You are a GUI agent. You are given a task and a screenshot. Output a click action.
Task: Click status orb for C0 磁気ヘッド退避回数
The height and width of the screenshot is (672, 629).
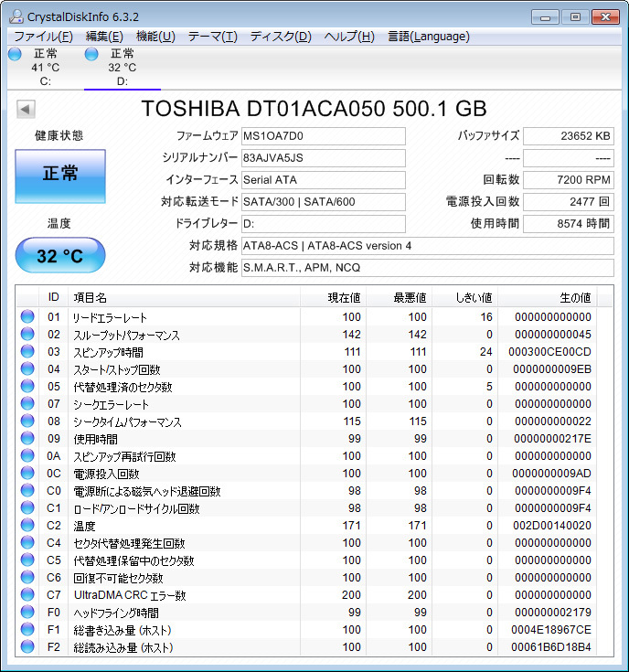(27, 490)
